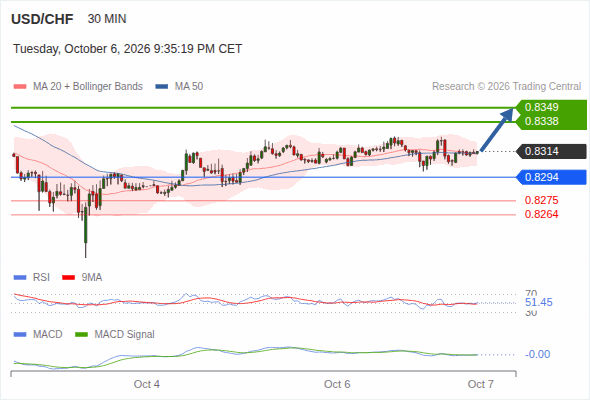Image resolution: width=590 pixels, height=400 pixels.
Task: Click the blue RSI legend swatch
Action: (20, 278)
